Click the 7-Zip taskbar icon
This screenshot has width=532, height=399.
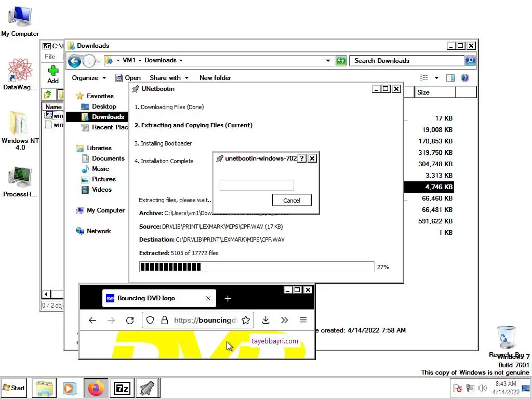tap(122, 388)
